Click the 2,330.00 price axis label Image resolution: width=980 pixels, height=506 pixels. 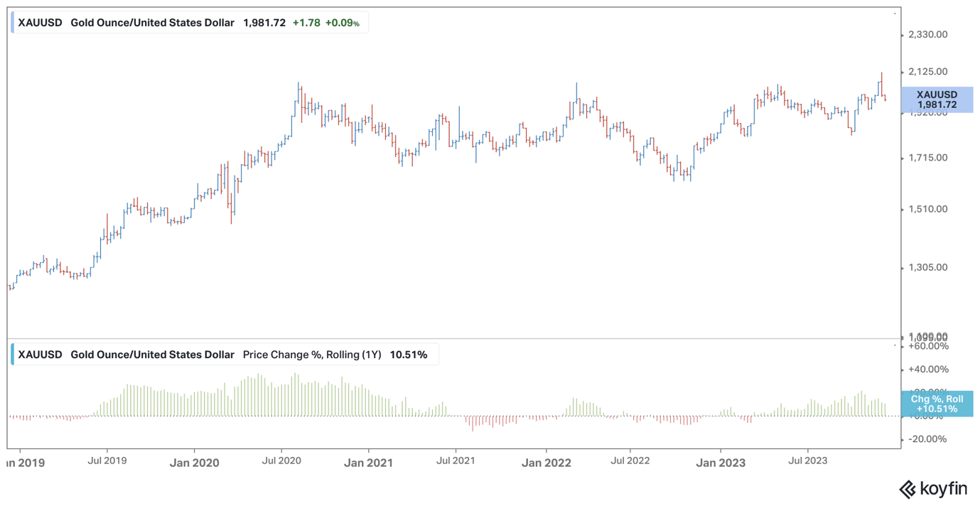pos(928,34)
